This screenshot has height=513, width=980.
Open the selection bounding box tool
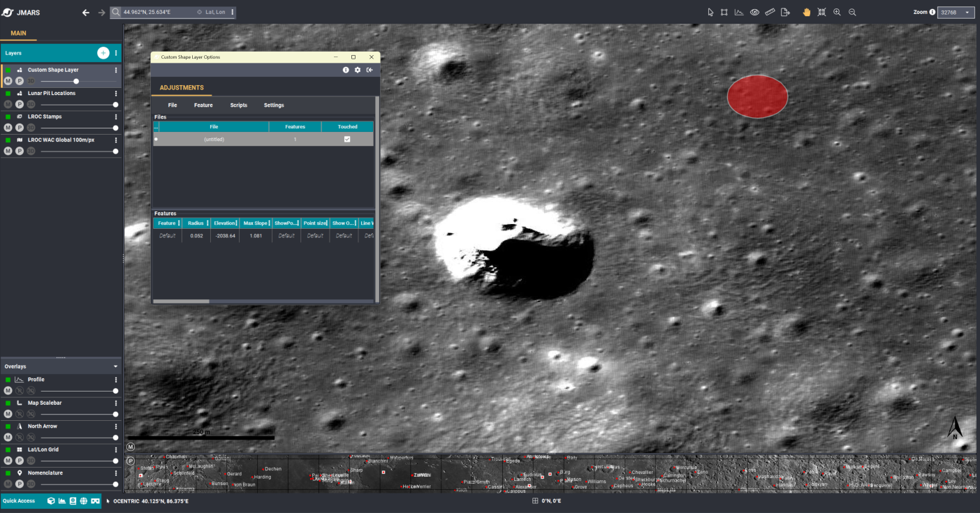coord(723,12)
